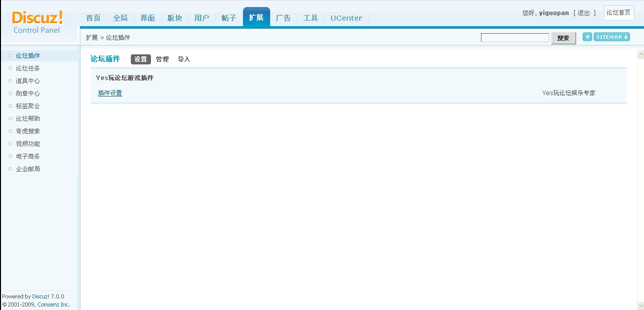Click the Discuz! link in the footer

41,296
